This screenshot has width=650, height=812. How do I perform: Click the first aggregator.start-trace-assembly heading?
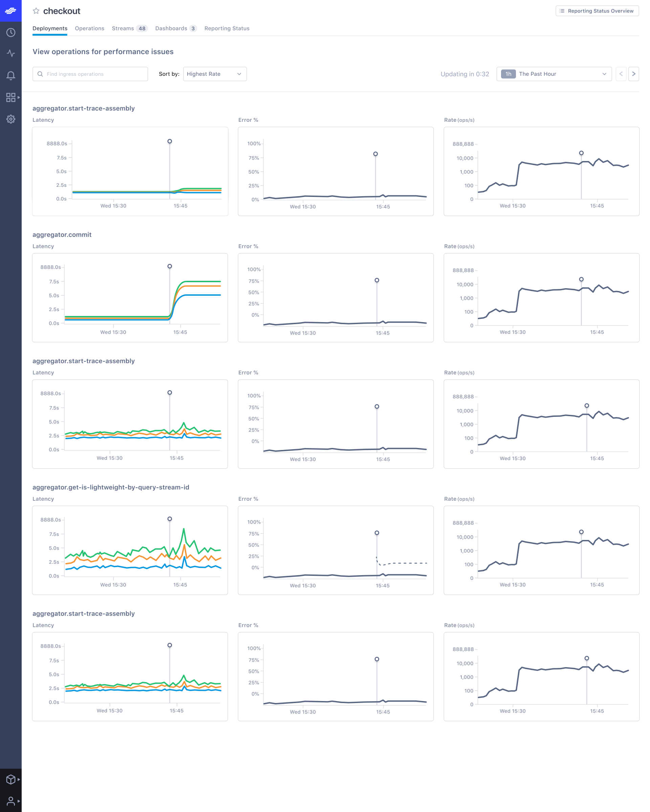(x=83, y=108)
